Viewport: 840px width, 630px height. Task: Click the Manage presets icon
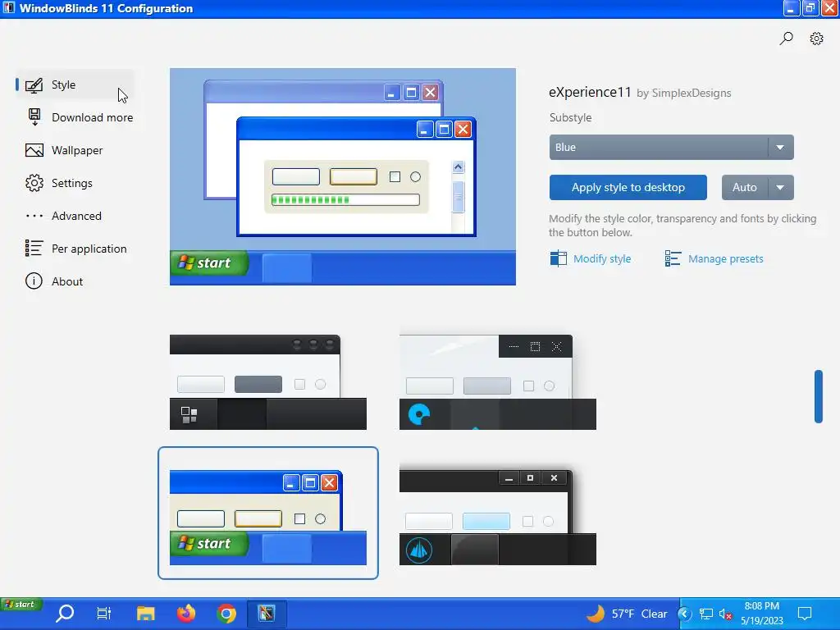click(x=673, y=258)
